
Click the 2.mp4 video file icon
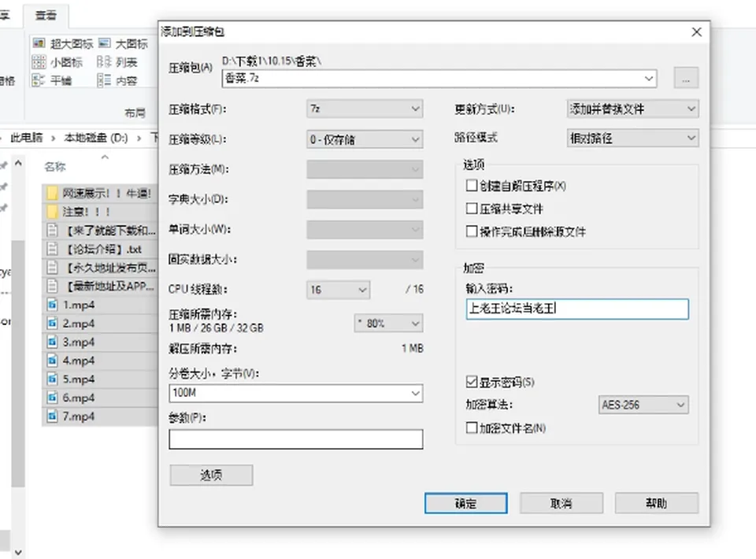coord(53,324)
